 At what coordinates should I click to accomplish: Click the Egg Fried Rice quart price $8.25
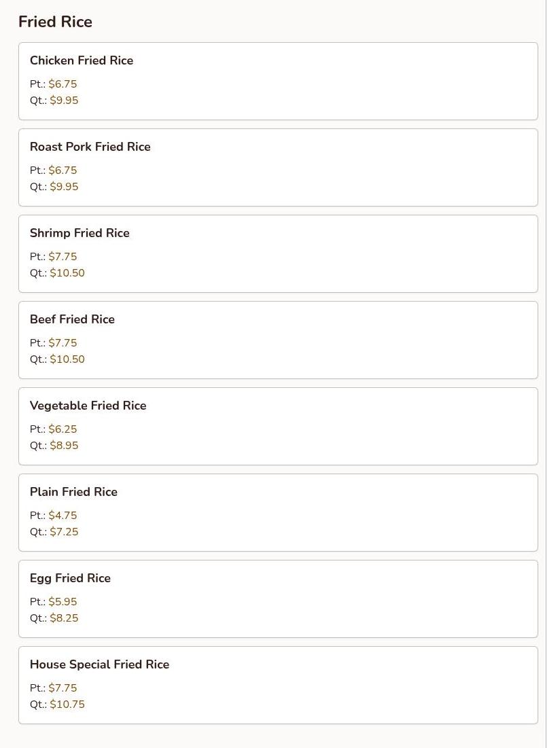(64, 618)
